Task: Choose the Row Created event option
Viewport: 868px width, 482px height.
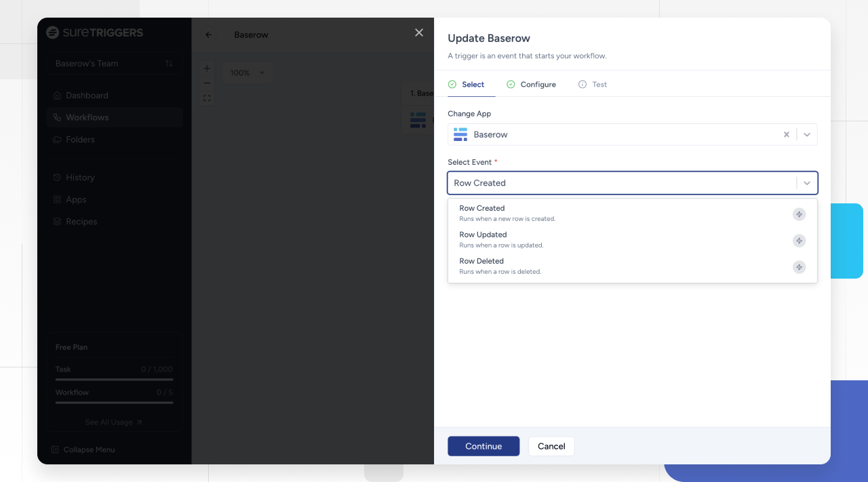Action: (x=632, y=214)
